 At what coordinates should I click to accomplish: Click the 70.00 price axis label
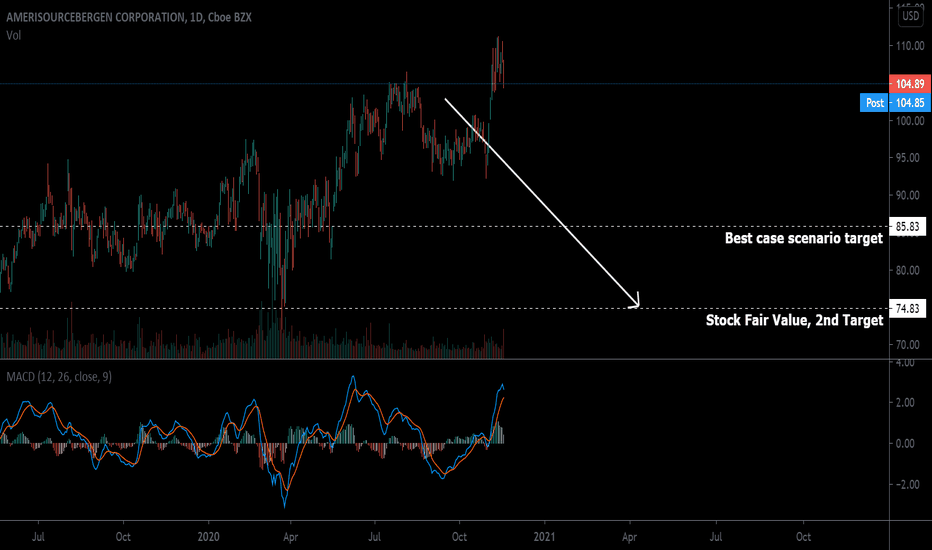click(910, 345)
